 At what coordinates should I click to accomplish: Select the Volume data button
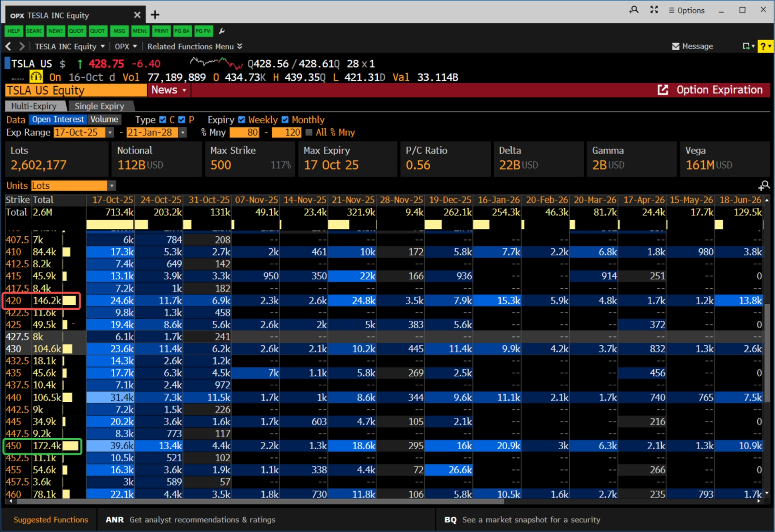pyautogui.click(x=104, y=120)
